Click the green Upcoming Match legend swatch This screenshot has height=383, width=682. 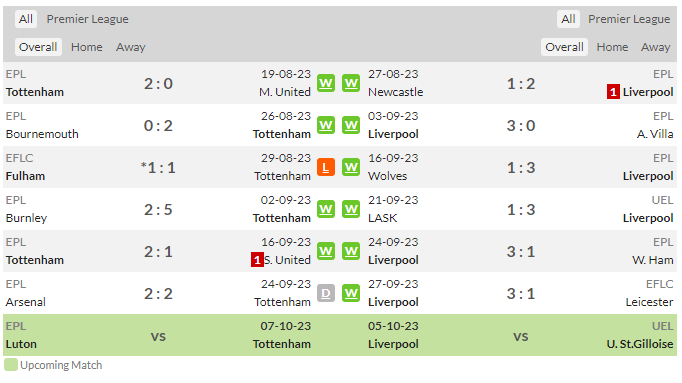pos(10,365)
